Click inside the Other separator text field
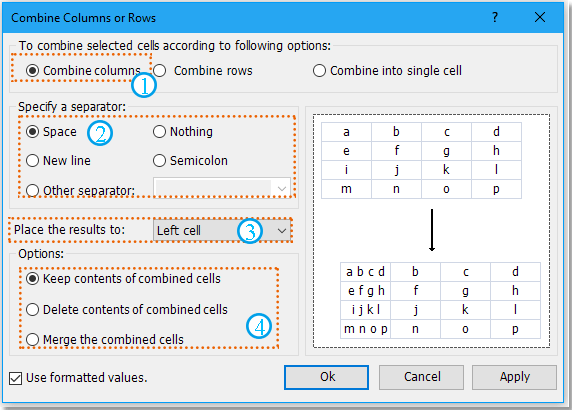The image size is (572, 410). [x=213, y=188]
